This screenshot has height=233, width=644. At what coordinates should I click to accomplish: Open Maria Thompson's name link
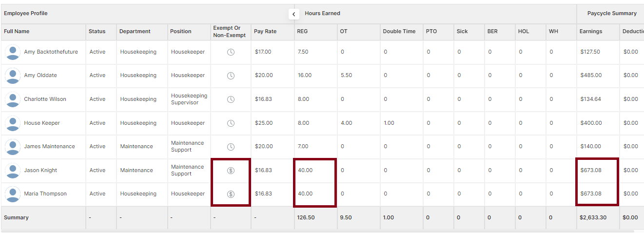point(45,194)
